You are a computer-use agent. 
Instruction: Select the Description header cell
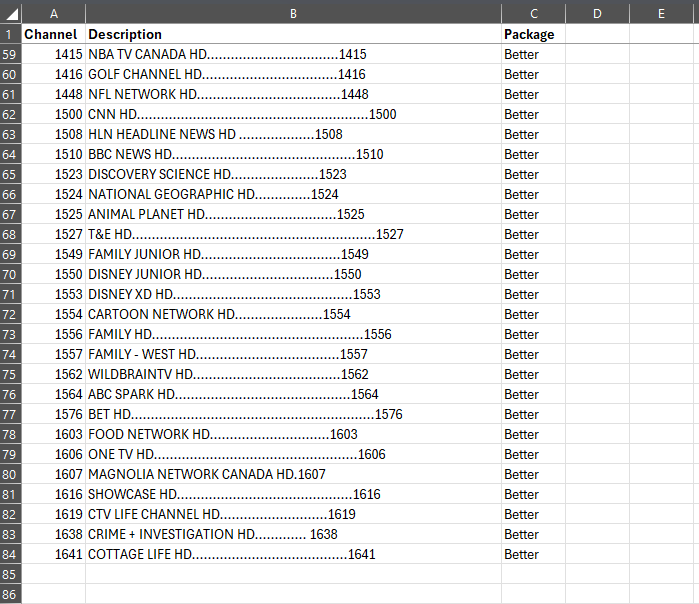point(293,34)
